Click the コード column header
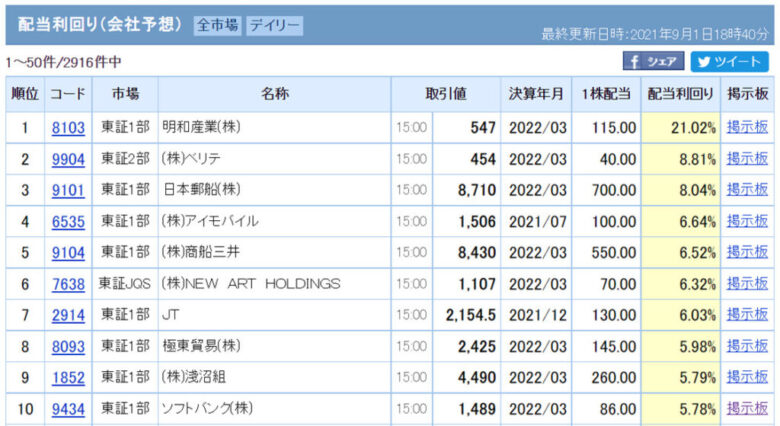This screenshot has width=780, height=426. [68, 94]
